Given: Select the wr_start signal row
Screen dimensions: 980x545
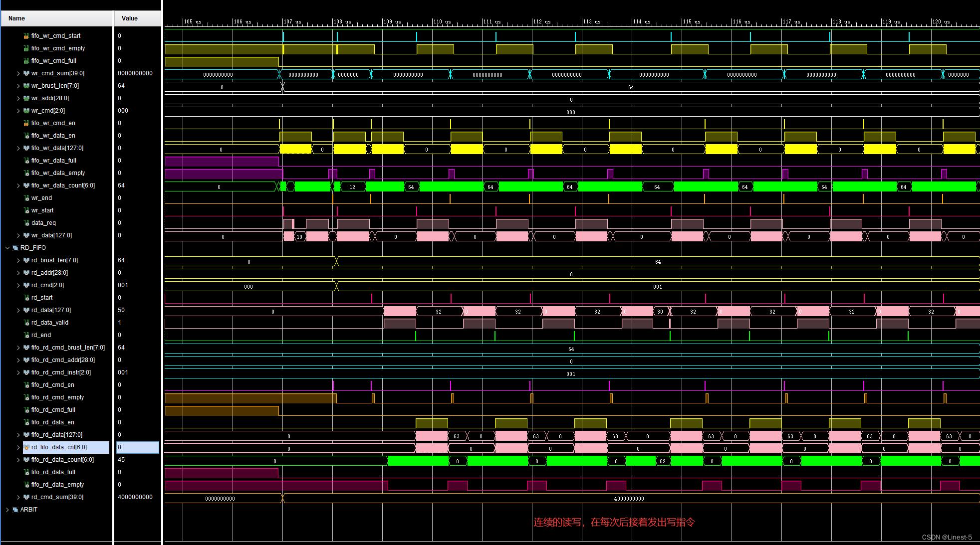Looking at the screenshot, I should tap(42, 210).
